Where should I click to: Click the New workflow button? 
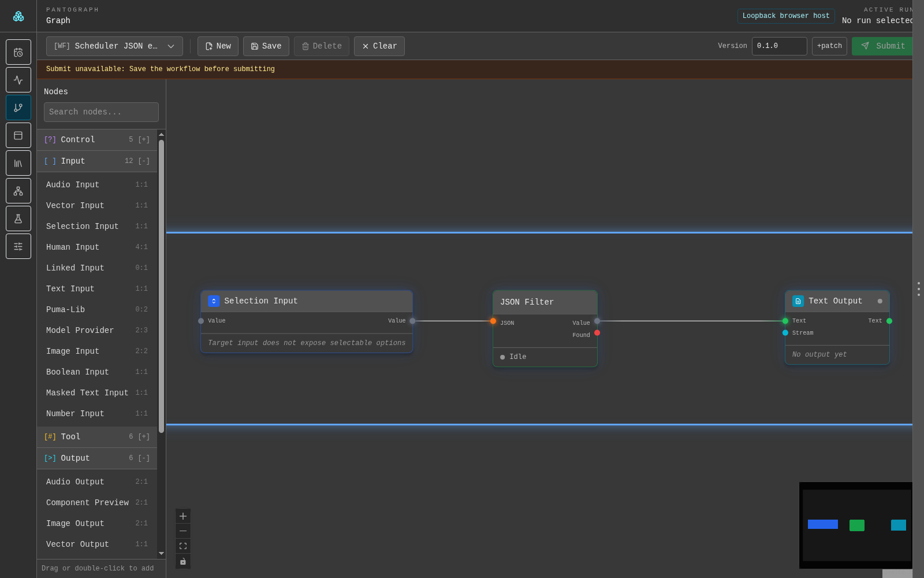click(x=218, y=46)
